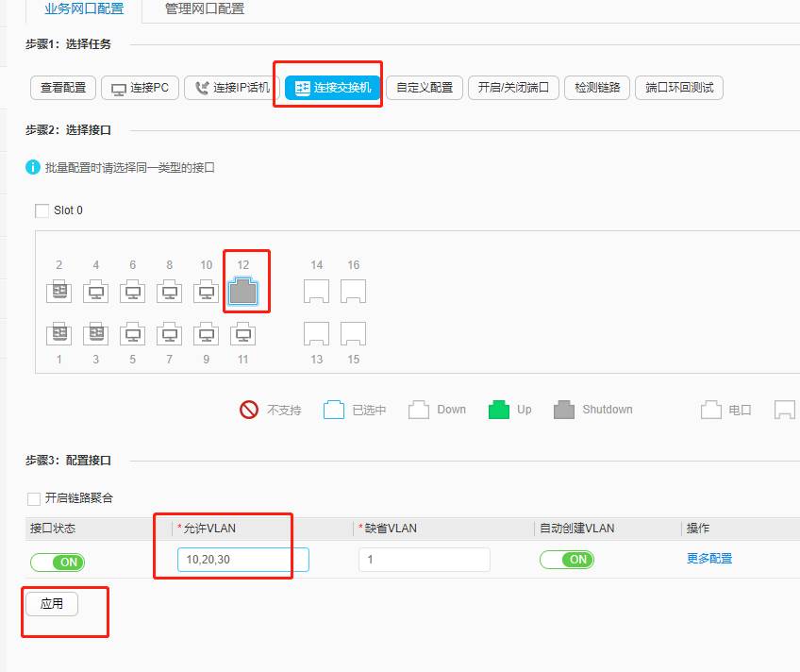Choose the 自定义配置 task
Viewport: 800px width, 672px height.
(425, 88)
